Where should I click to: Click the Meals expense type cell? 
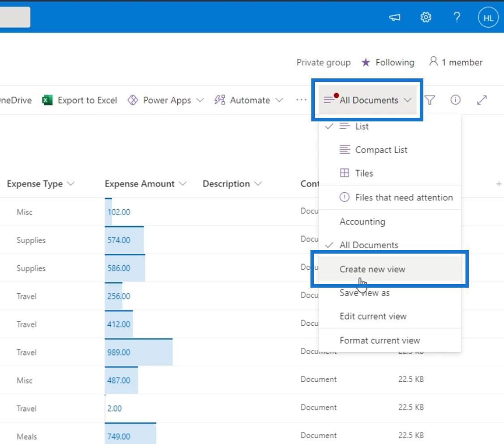27,436
